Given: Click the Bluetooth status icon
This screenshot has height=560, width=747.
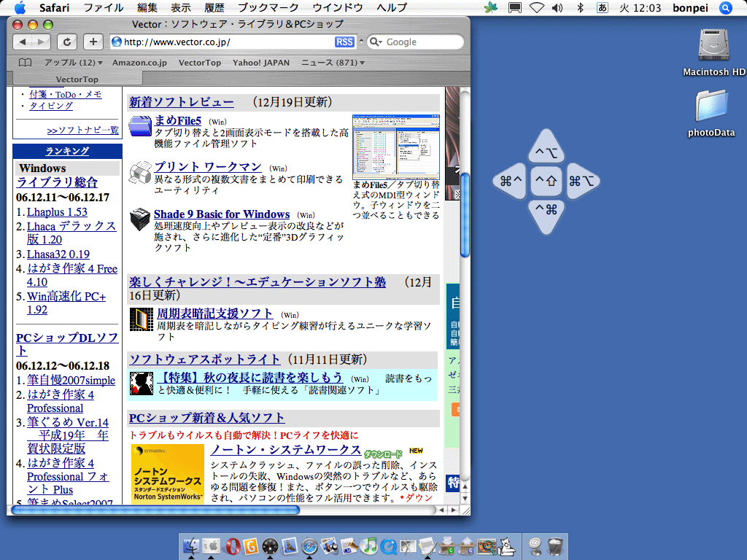Looking at the screenshot, I should (x=580, y=7).
